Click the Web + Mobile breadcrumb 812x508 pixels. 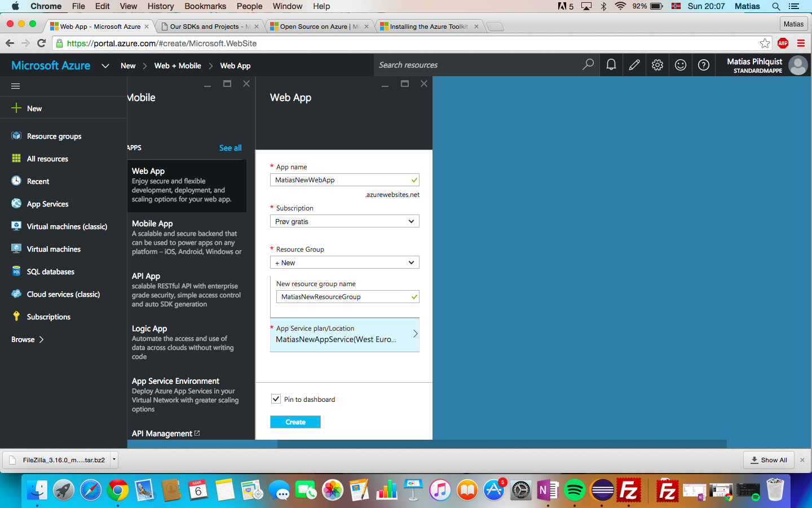(178, 65)
